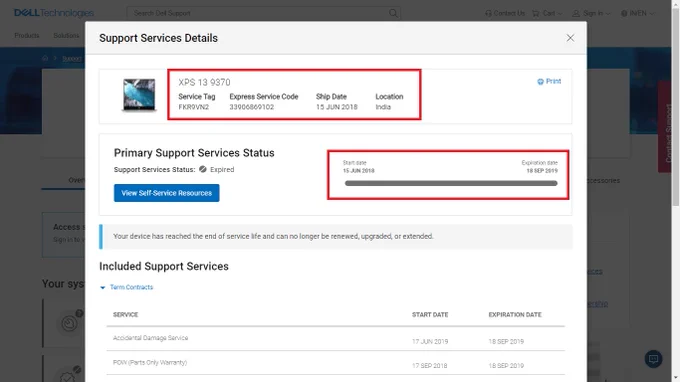Click the header Cart icon
Image resolution: width=680 pixels, height=382 pixels.
[536, 13]
